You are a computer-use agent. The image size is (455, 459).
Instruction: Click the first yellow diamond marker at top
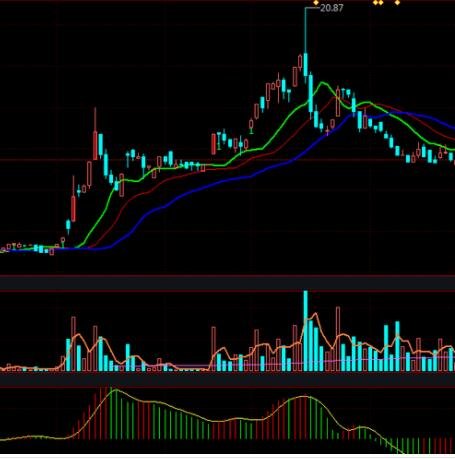click(316, 3)
